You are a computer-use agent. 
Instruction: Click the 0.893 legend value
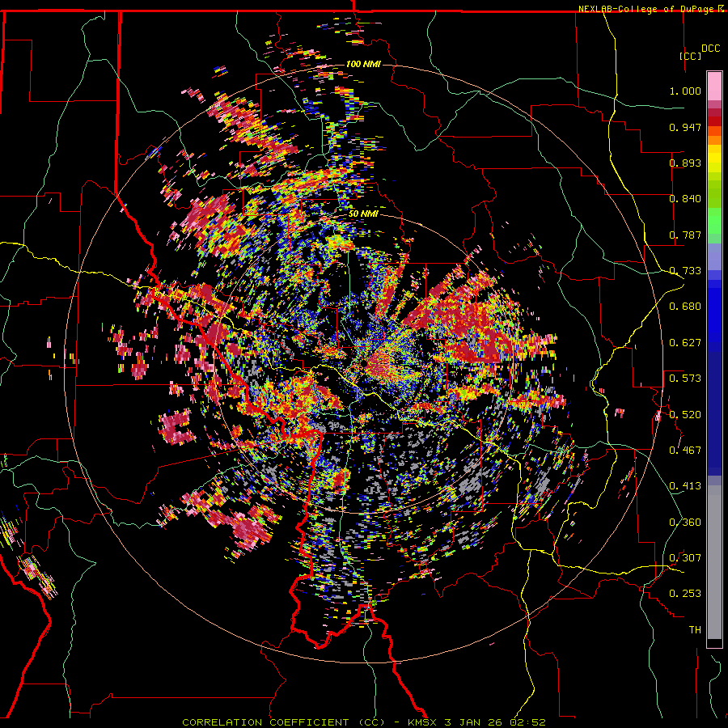pyautogui.click(x=685, y=163)
